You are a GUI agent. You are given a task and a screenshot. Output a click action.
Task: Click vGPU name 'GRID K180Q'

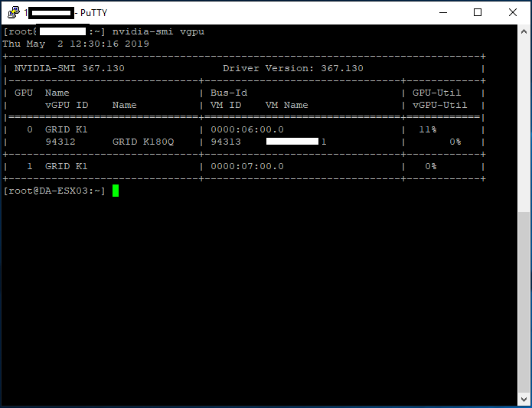click(143, 142)
